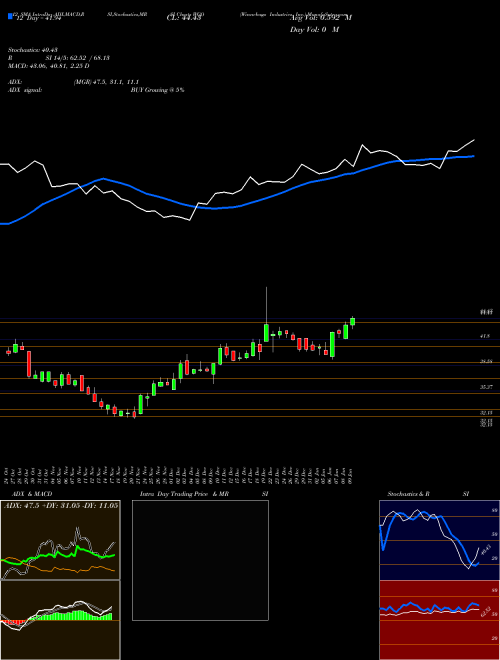The height and width of the screenshot is (660, 500).
Task: Click the last date label on the time axis
Action: pyautogui.click(x=352, y=476)
